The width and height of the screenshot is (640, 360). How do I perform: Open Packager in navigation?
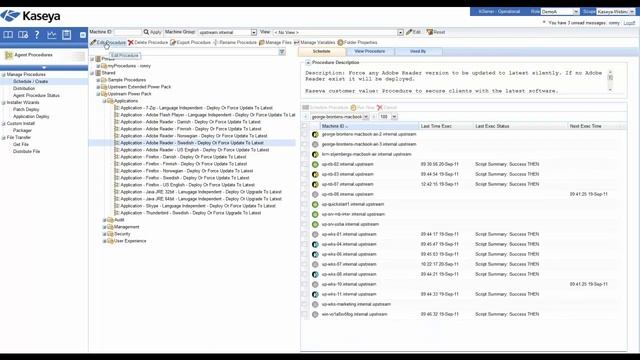point(22,131)
